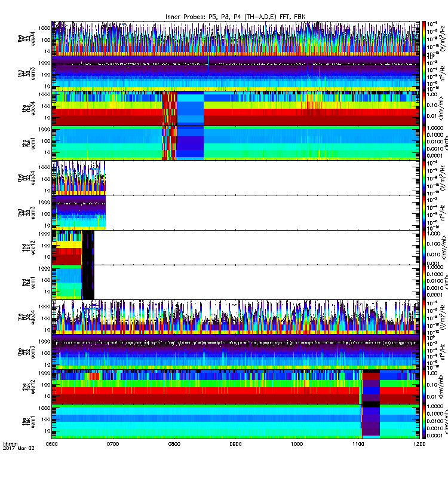Click the 1200 time axis label
Viewport: 448px width, 478px height.
click(419, 444)
